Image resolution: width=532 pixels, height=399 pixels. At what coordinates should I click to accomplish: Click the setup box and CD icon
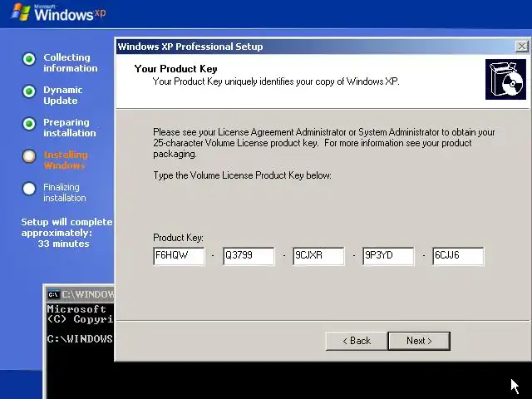[x=505, y=80]
